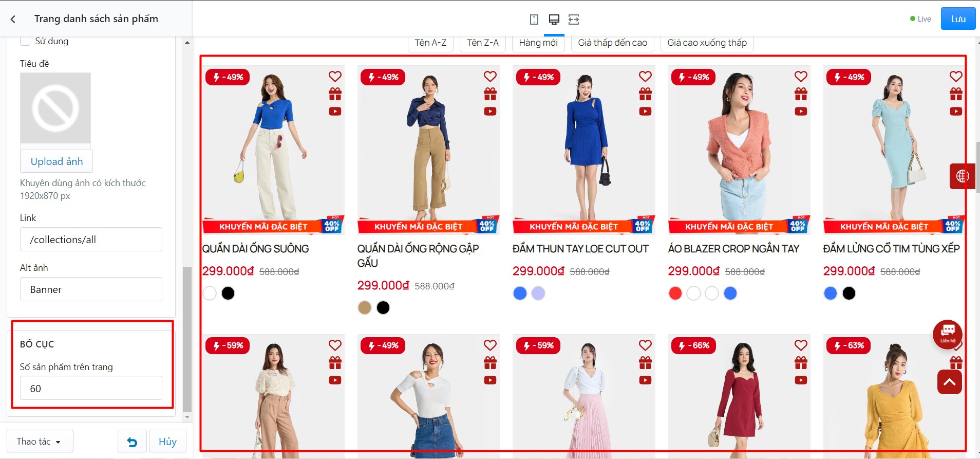The height and width of the screenshot is (459, 980).
Task: Open the ĐẦM THUN TAY LOE product image
Action: [584, 150]
